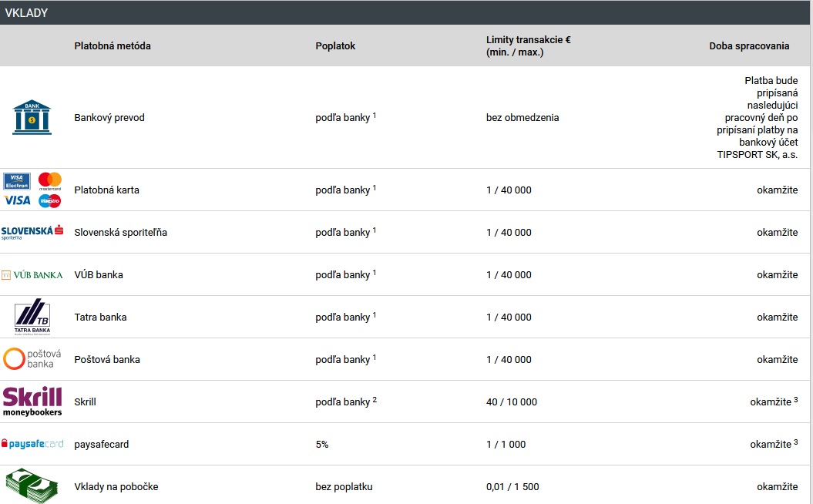Viewport: 813px width, 504px height.
Task: Click the Slovenská sporiteľňa logo
Action: 32,232
